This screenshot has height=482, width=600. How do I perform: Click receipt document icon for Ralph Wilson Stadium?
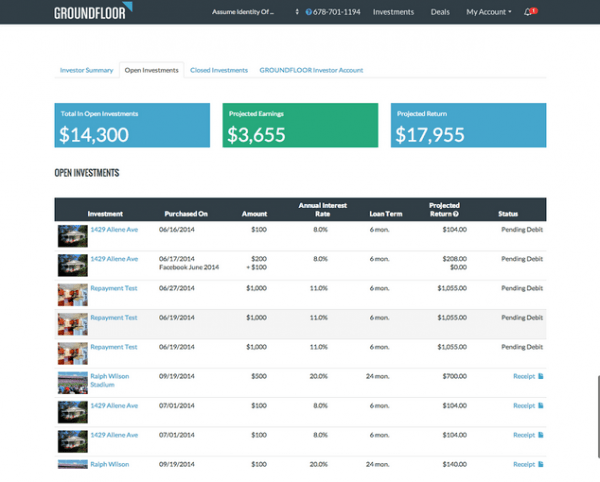point(541,377)
